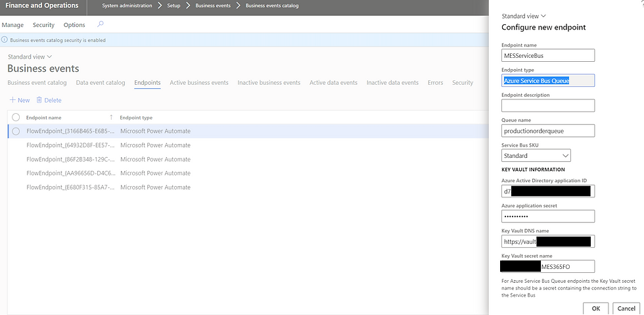Click the Key Vault secret name field
644x315 pixels.
coord(548,266)
